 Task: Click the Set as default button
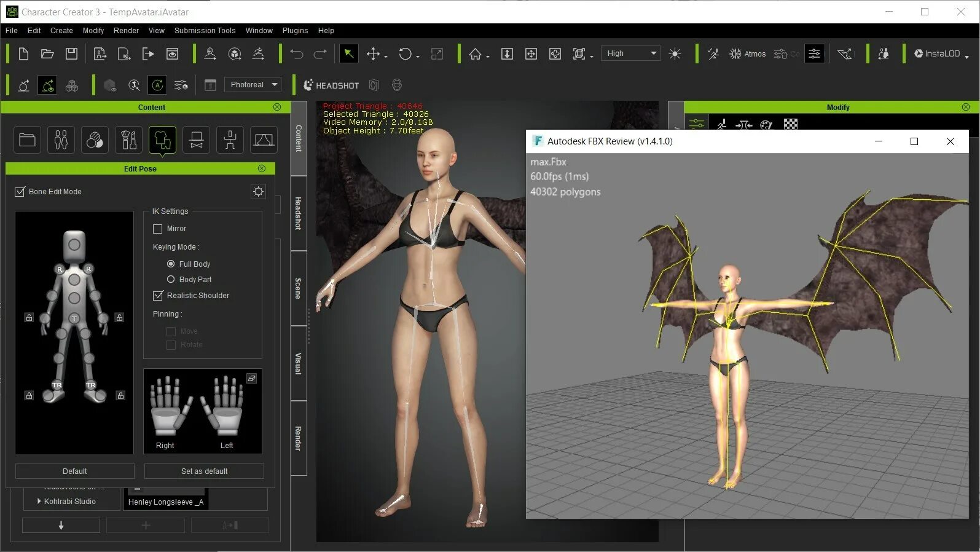[205, 471]
